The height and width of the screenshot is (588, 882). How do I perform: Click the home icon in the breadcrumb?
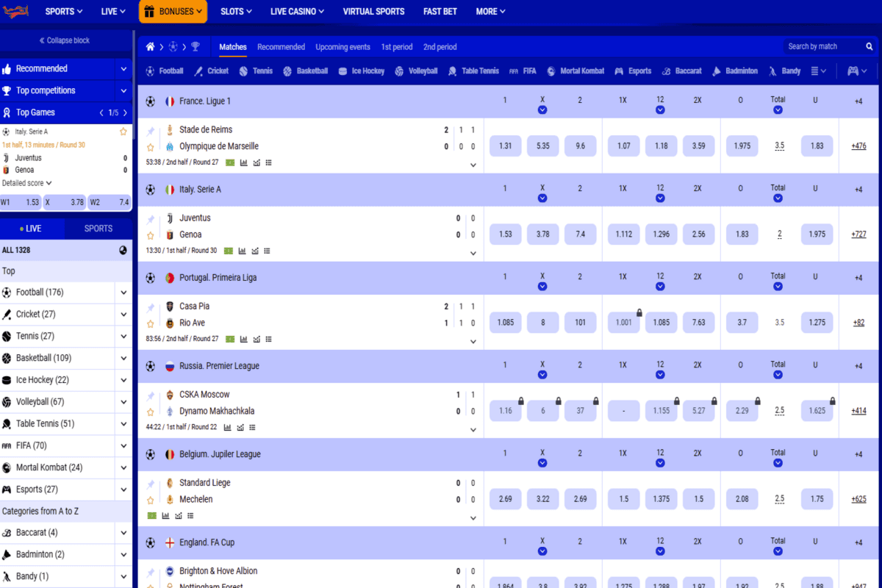point(150,47)
